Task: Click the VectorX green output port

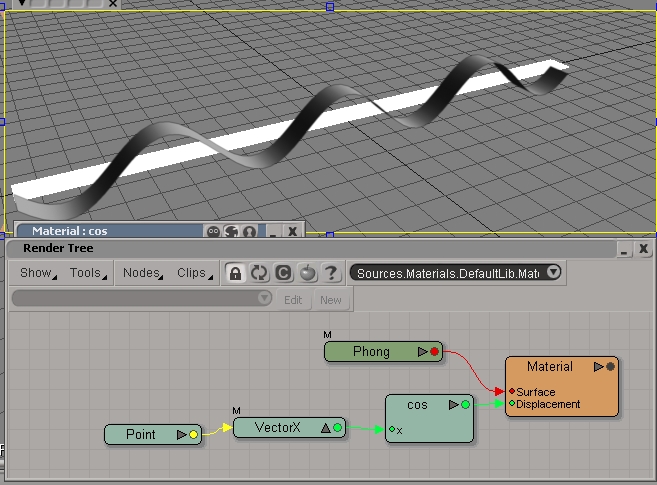Action: pos(337,428)
